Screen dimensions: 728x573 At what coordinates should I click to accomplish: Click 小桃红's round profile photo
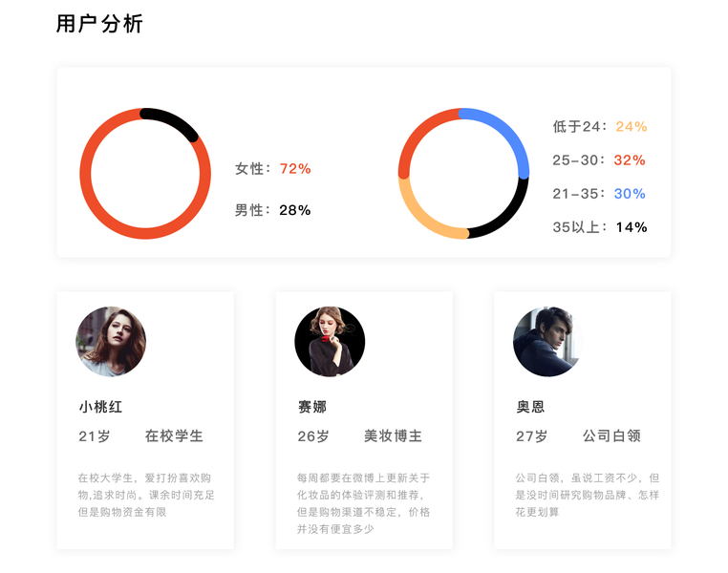111,342
